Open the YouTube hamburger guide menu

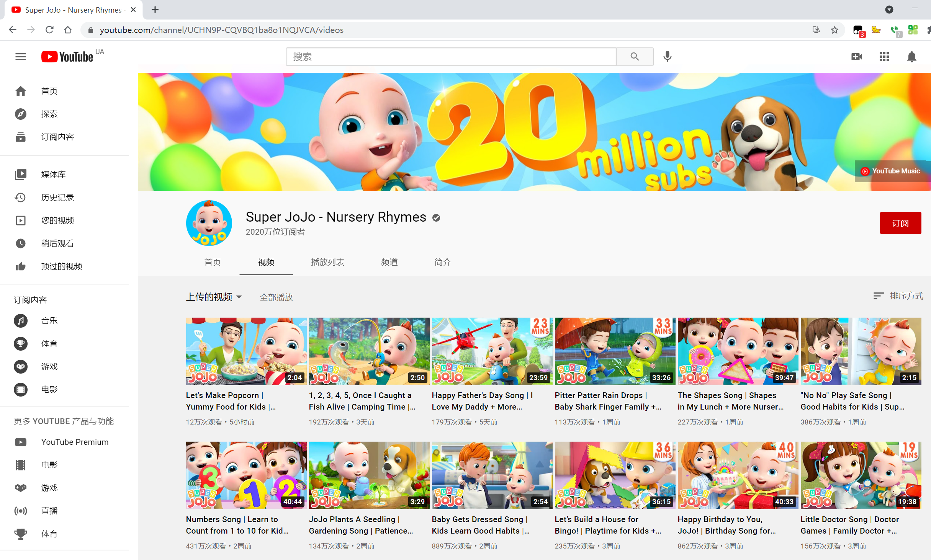(x=21, y=57)
